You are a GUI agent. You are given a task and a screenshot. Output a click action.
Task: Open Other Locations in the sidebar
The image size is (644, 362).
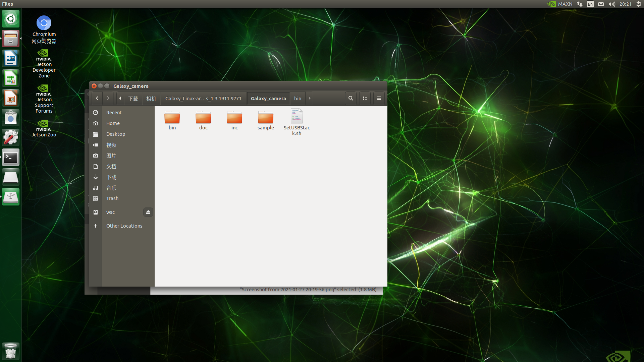(122, 226)
